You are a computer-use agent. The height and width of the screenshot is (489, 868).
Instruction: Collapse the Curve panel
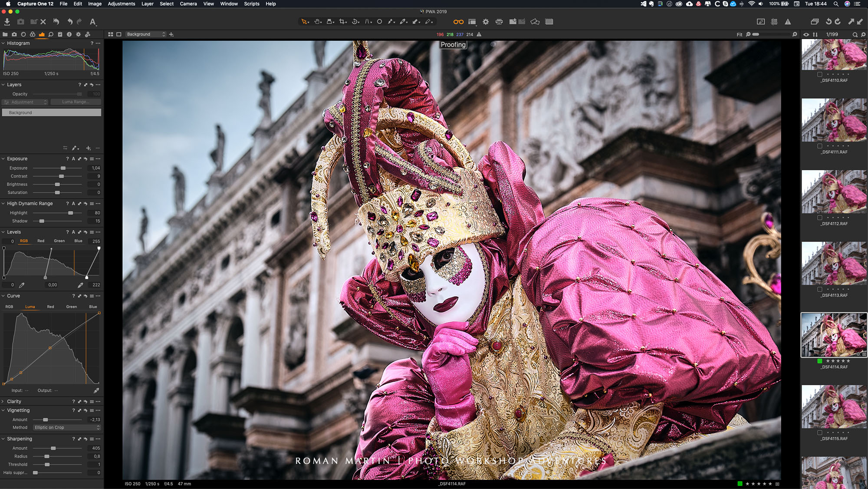coord(3,296)
